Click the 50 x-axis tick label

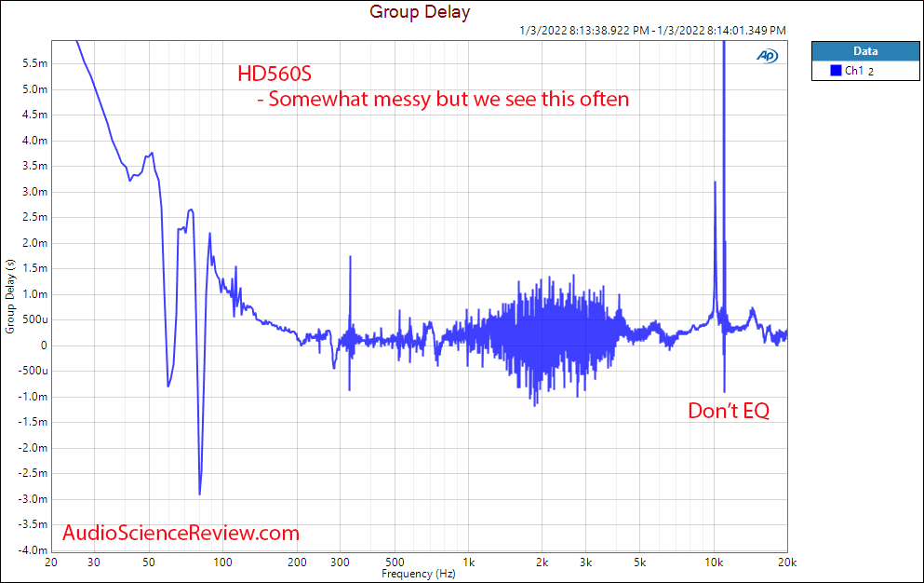point(149,563)
